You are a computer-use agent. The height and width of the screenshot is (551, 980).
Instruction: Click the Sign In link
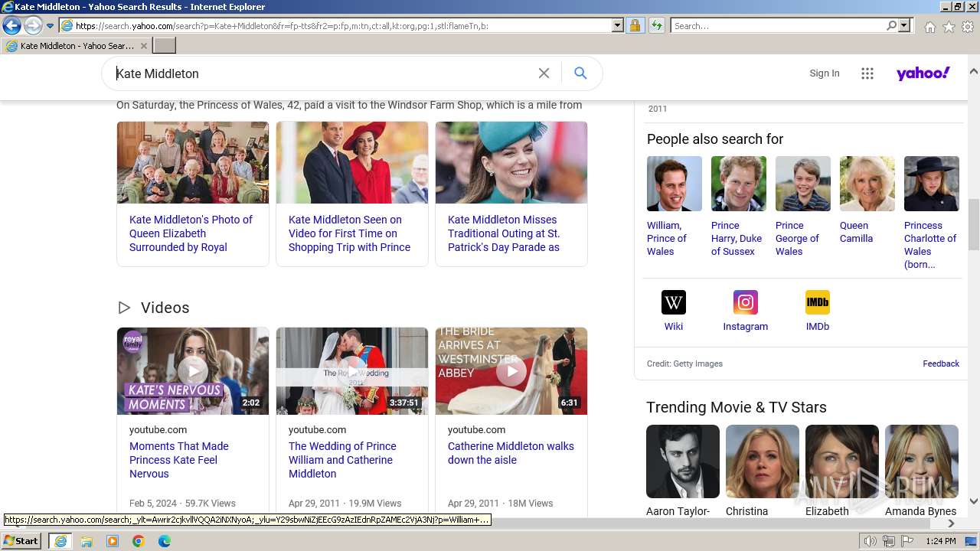(825, 73)
